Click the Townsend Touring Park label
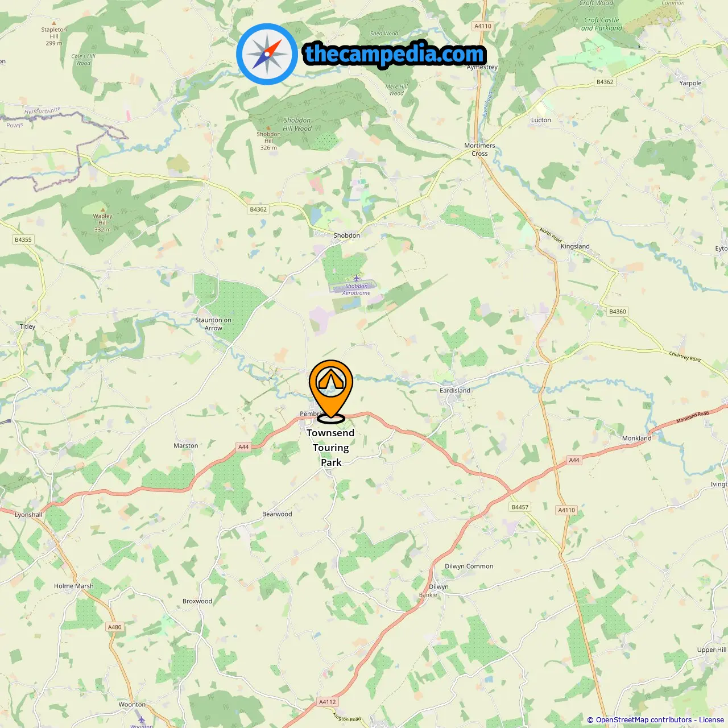Viewport: 728px width, 728px height. point(330,448)
